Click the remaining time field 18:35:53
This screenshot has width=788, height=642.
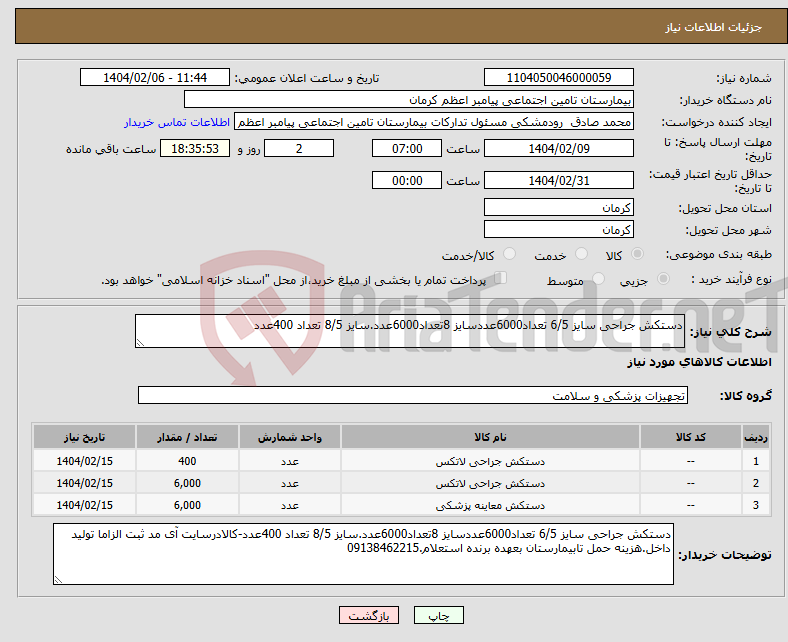click(195, 148)
